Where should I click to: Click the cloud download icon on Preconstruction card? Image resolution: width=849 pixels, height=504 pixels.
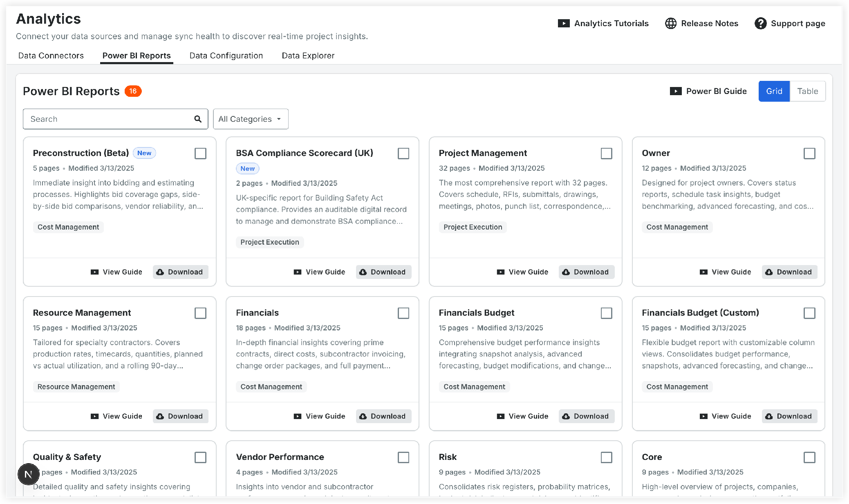coord(160,272)
